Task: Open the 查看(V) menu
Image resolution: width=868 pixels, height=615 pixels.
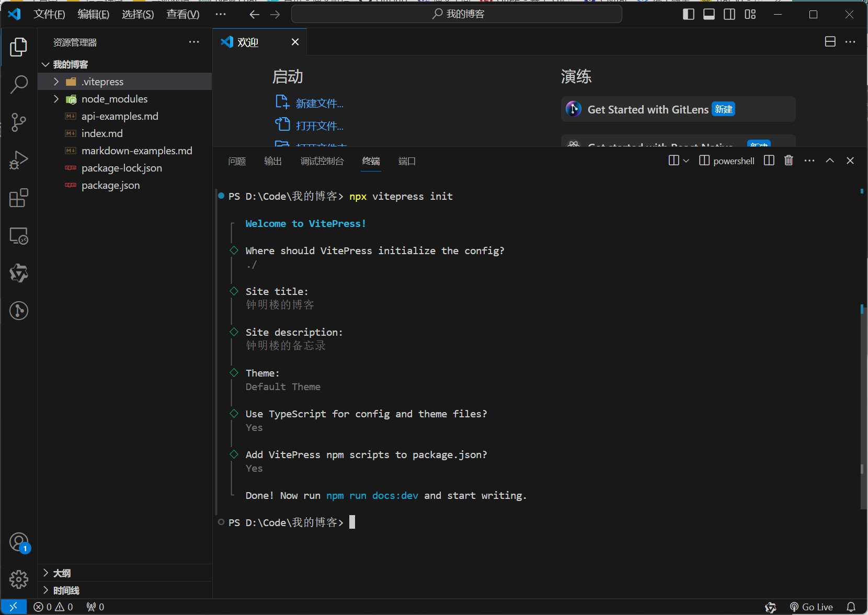Action: tap(183, 14)
